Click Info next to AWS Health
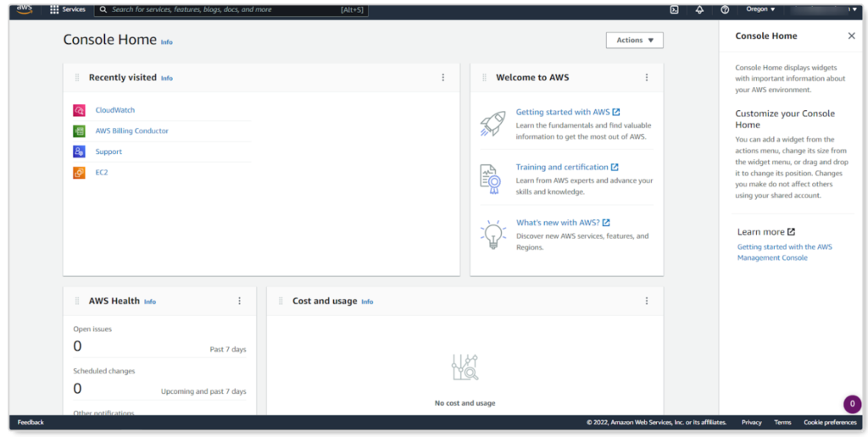Screen dimensions: 868x437 coord(150,302)
